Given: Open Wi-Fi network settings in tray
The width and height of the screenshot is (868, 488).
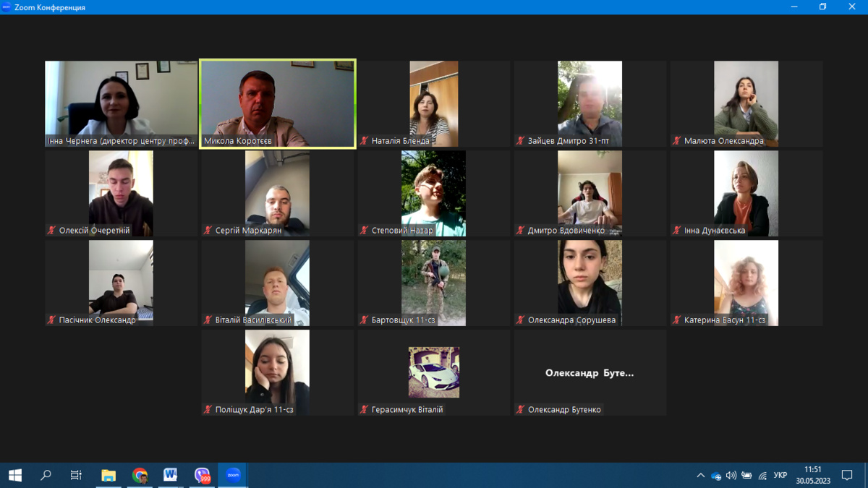Looking at the screenshot, I should (762, 476).
